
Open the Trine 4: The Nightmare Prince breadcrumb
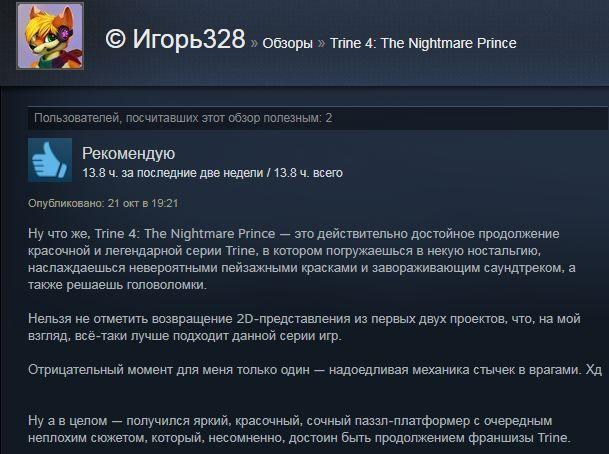point(423,43)
